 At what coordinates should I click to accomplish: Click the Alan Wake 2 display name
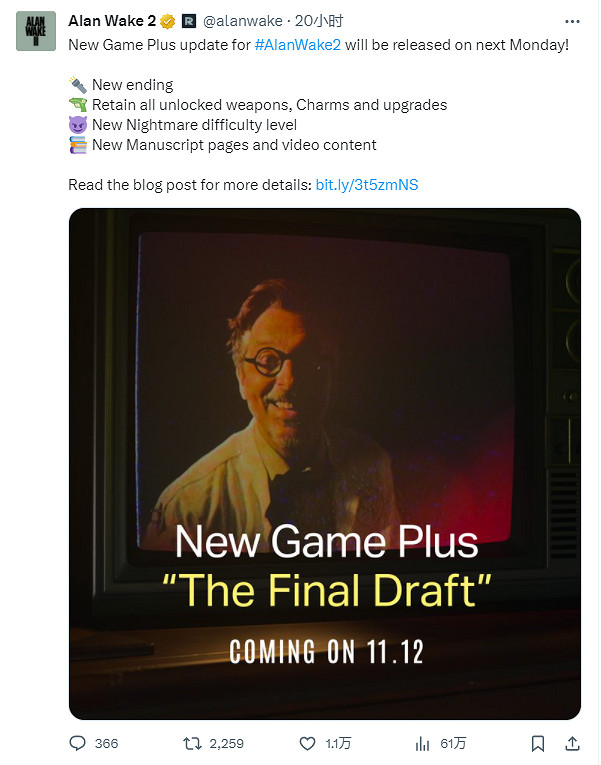coord(112,21)
